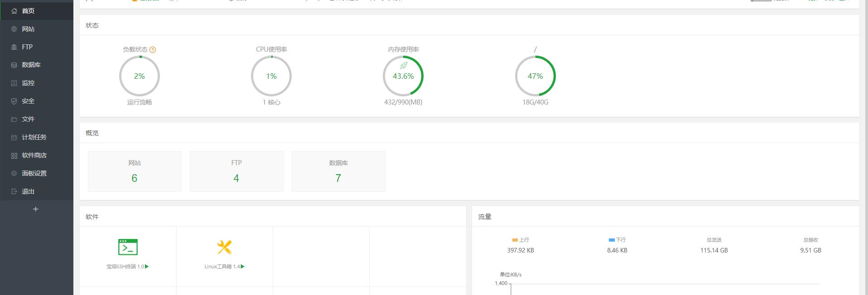Viewport: 868px width, 295px height.
Task: Click the 115.14 GB total sent value
Action: pyautogui.click(x=714, y=250)
